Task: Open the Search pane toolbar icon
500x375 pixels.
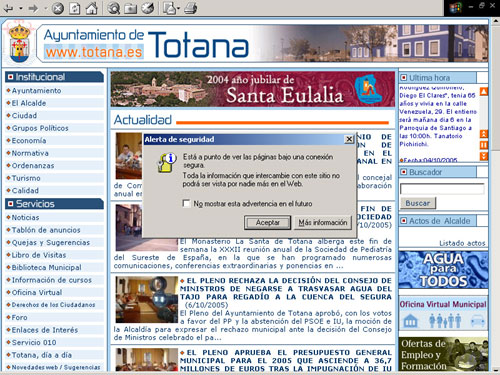Action: point(114,8)
